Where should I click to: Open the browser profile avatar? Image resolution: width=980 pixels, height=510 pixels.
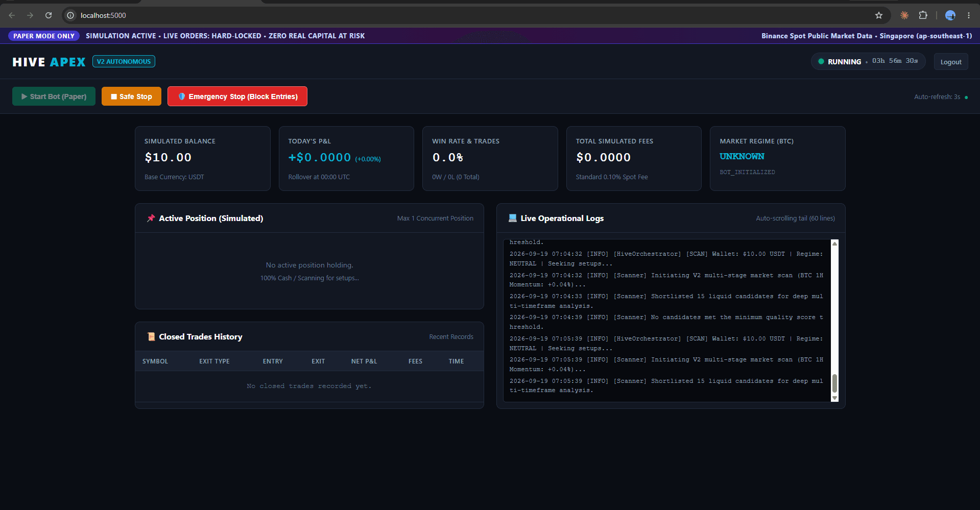(950, 15)
